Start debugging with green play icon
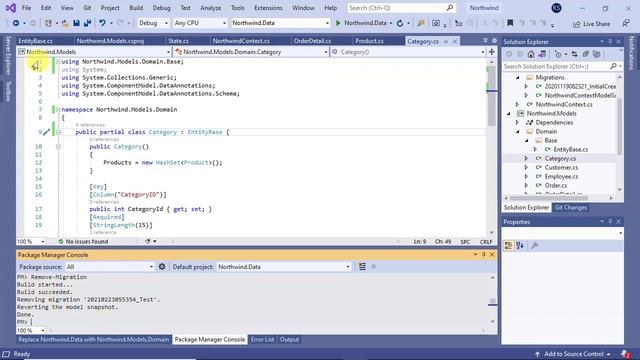Screen dimensions: 640x360 (338, 23)
